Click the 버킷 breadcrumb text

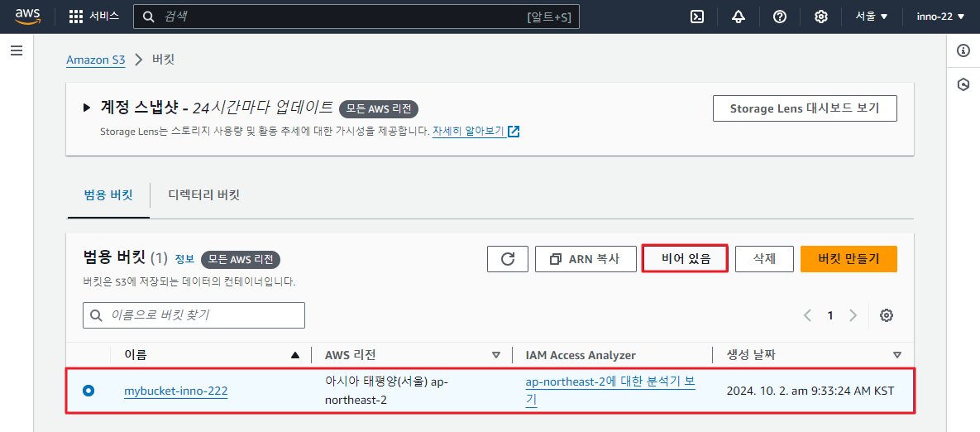[164, 60]
